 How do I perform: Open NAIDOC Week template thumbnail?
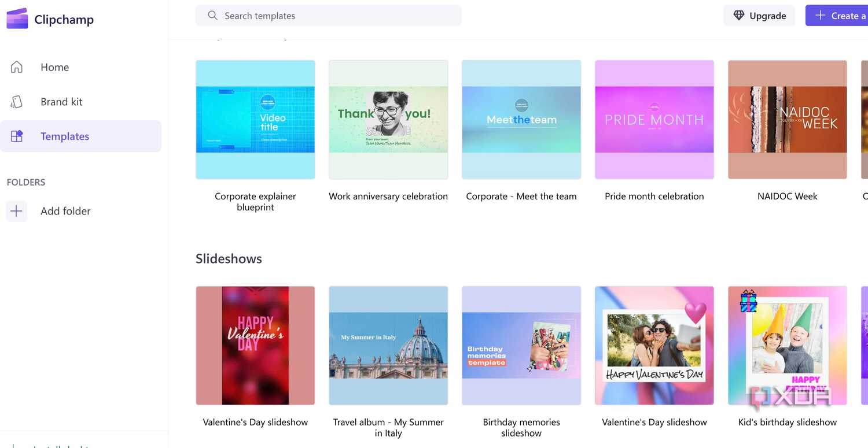[788, 120]
